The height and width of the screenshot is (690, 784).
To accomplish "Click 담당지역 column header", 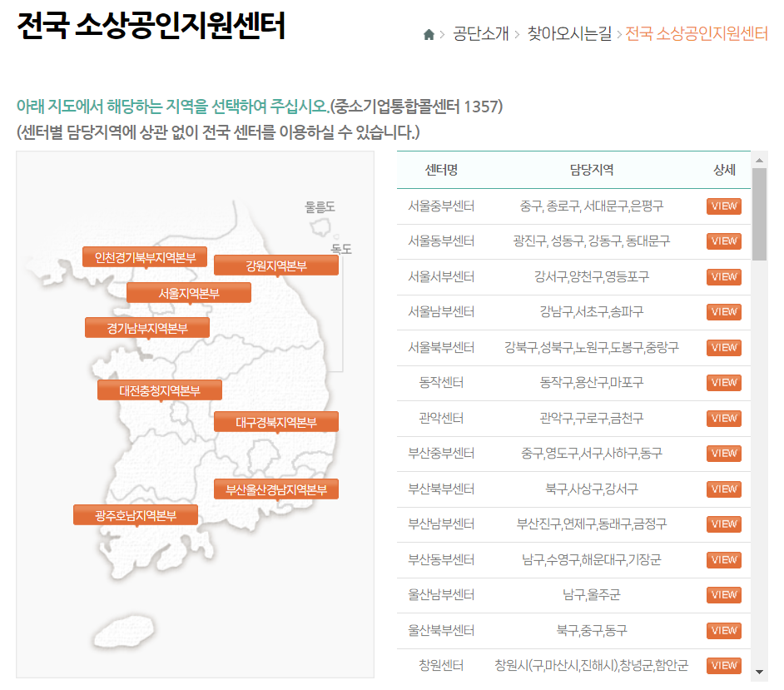I will [x=592, y=170].
